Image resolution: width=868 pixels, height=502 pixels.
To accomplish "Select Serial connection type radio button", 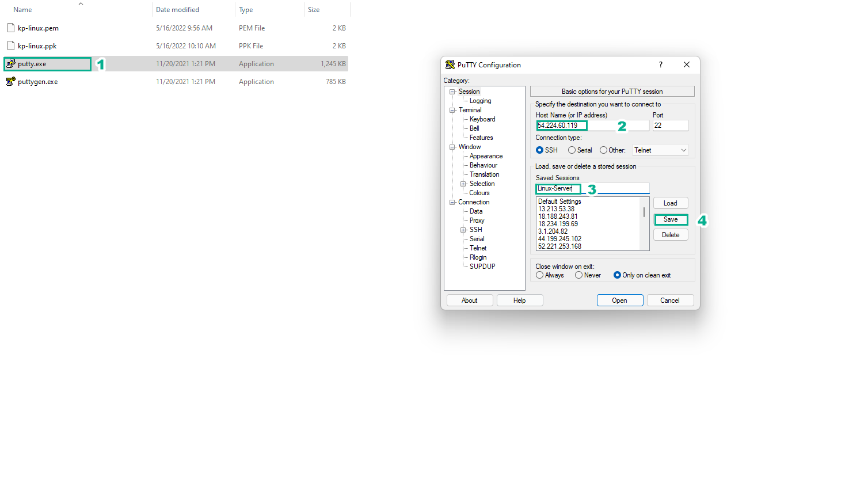I will point(572,150).
